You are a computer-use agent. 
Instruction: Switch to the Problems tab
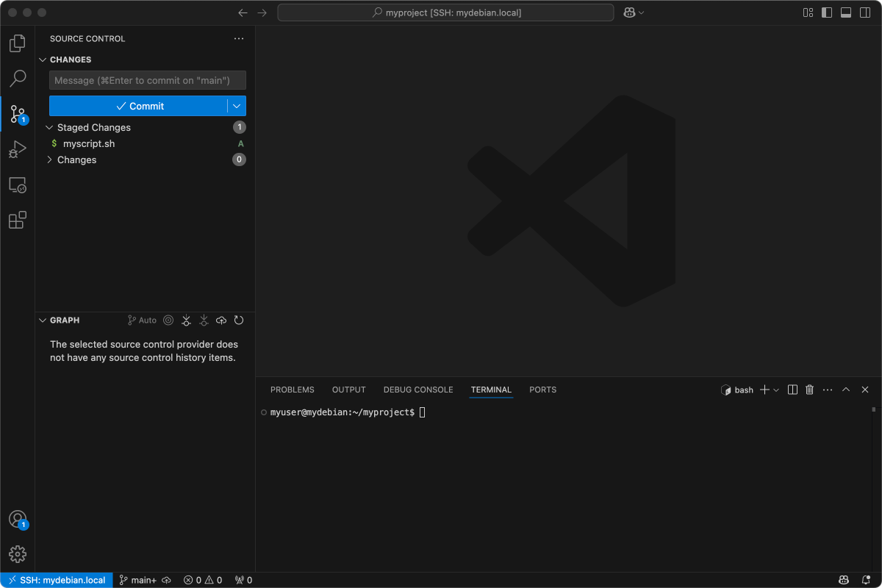point(292,390)
